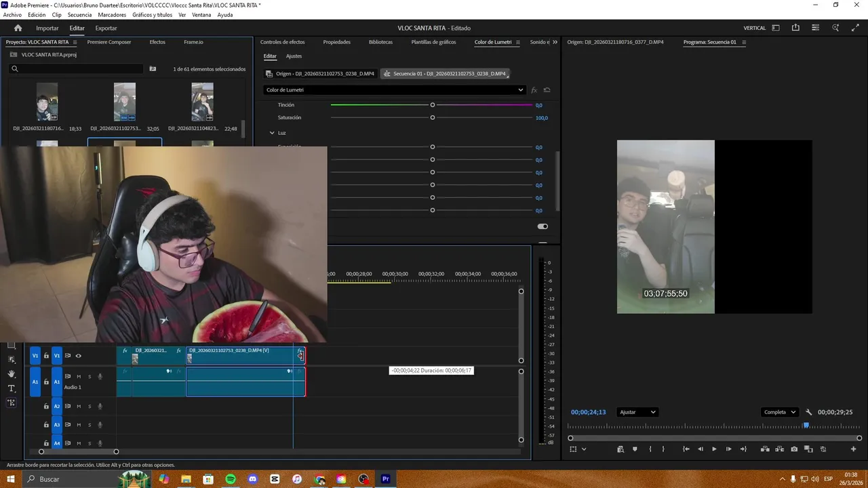This screenshot has height=488, width=868.
Task: Open Program monitor settings wrench icon
Action: [x=808, y=412]
